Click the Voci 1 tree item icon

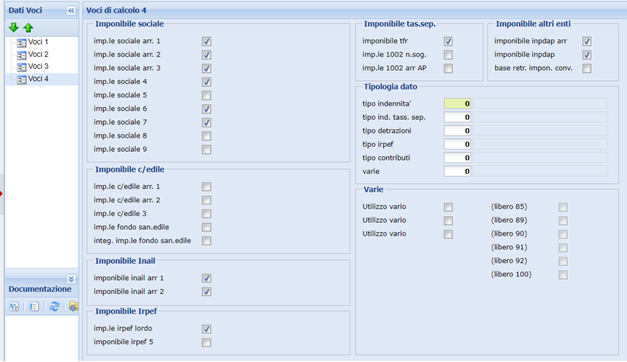pos(22,42)
